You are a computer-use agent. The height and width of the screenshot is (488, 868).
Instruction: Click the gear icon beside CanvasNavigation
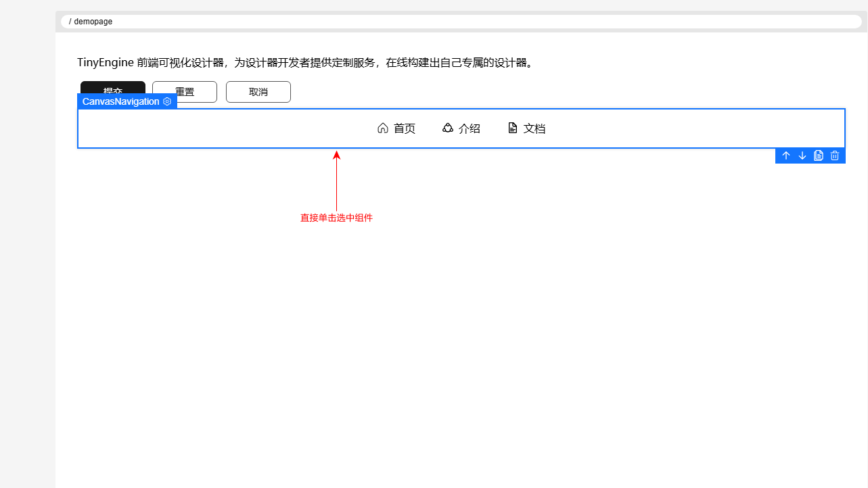click(x=167, y=101)
